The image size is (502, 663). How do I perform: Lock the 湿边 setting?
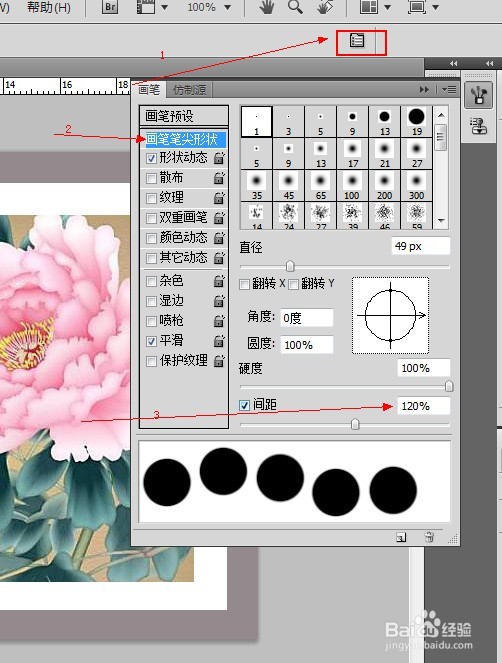[219, 301]
